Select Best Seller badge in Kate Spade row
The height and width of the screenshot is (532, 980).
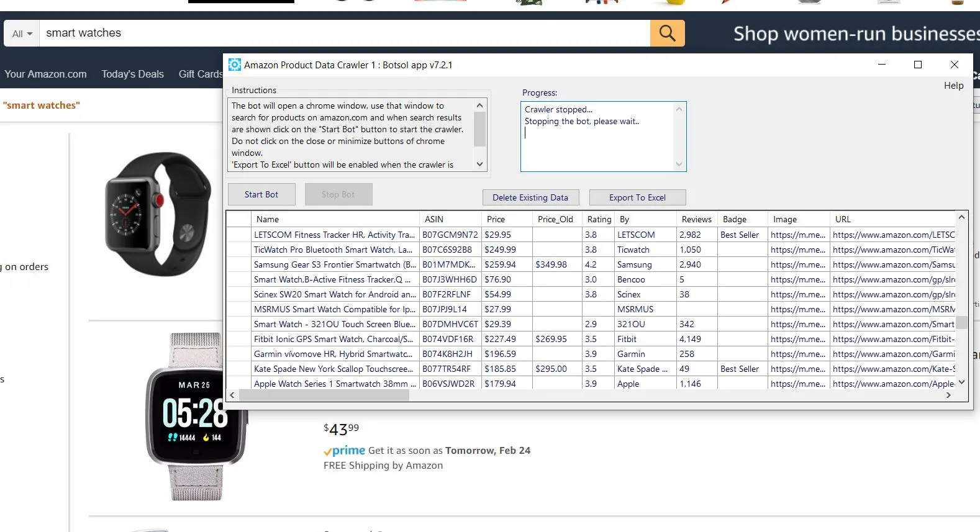[x=743, y=369]
